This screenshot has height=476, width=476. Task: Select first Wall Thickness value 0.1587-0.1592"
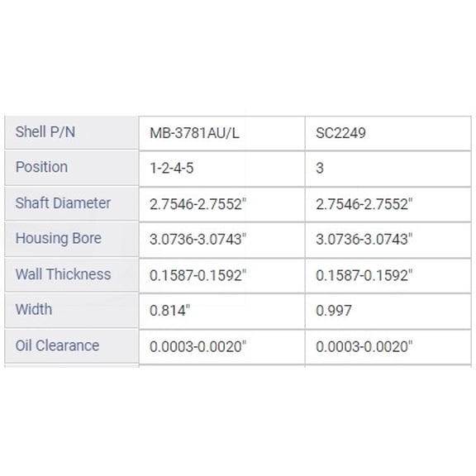pyautogui.click(x=222, y=276)
